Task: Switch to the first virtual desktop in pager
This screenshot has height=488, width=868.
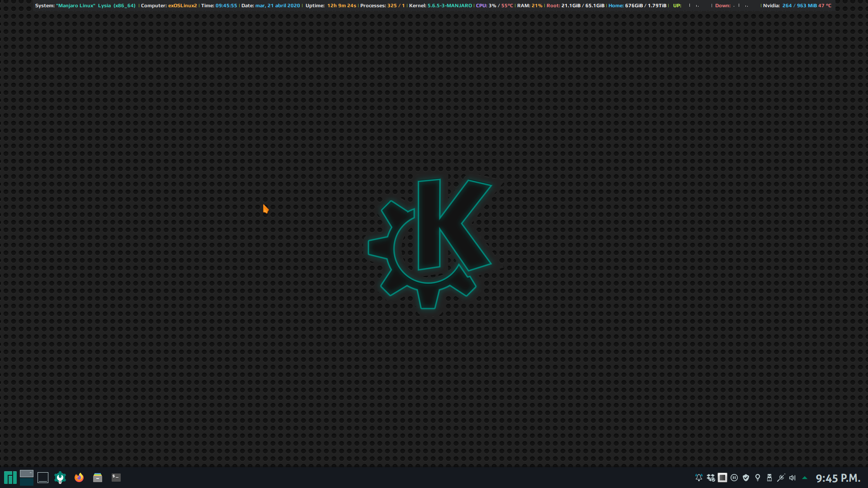Action: click(x=27, y=474)
